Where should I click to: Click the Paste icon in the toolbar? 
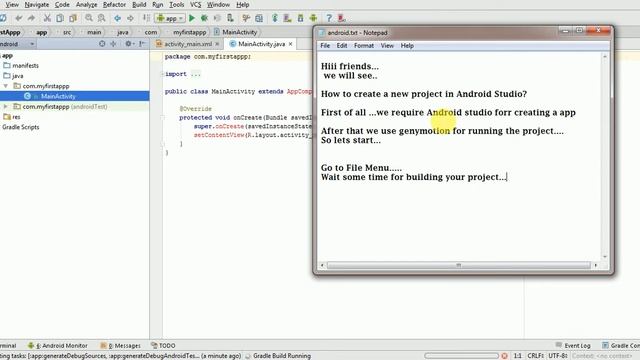click(73, 18)
